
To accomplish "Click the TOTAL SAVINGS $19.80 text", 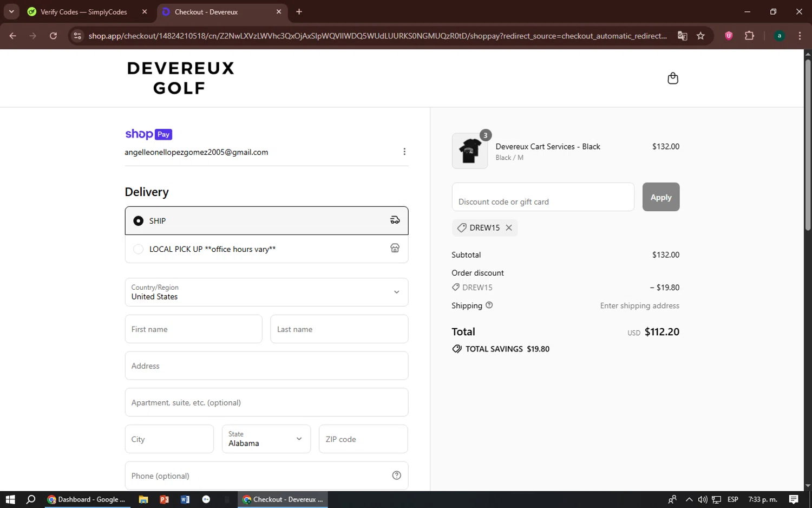I will (507, 349).
